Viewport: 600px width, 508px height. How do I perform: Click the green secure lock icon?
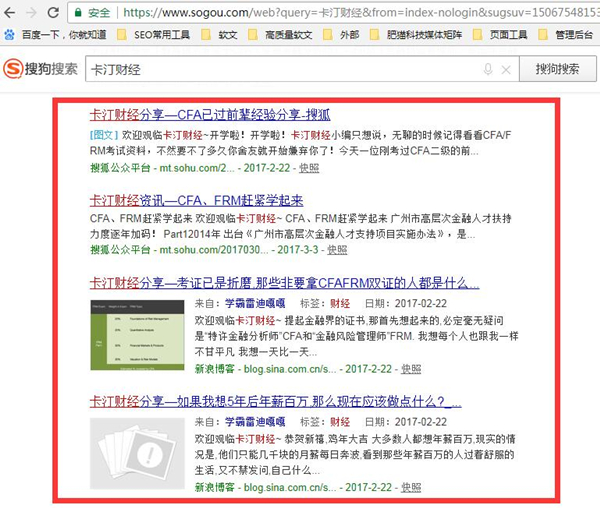point(78,13)
